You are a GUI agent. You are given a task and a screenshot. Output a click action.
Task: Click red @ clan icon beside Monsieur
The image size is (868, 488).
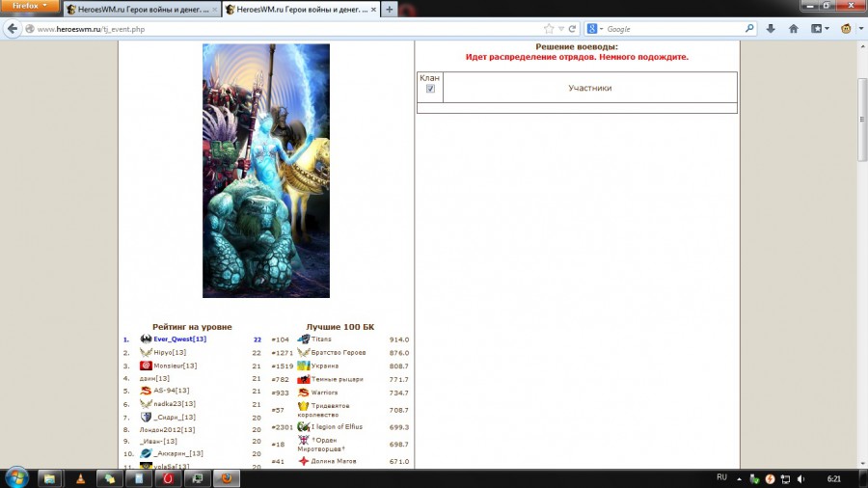point(146,366)
